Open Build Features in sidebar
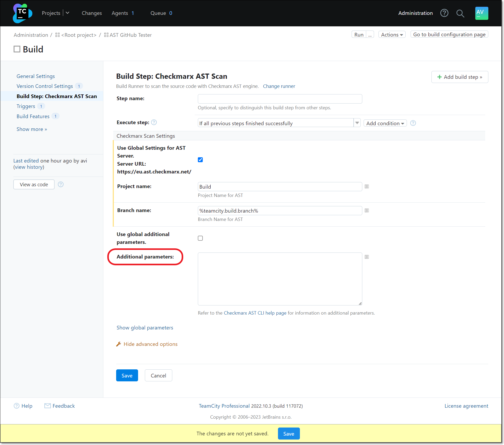This screenshot has height=445, width=504. pos(33,116)
